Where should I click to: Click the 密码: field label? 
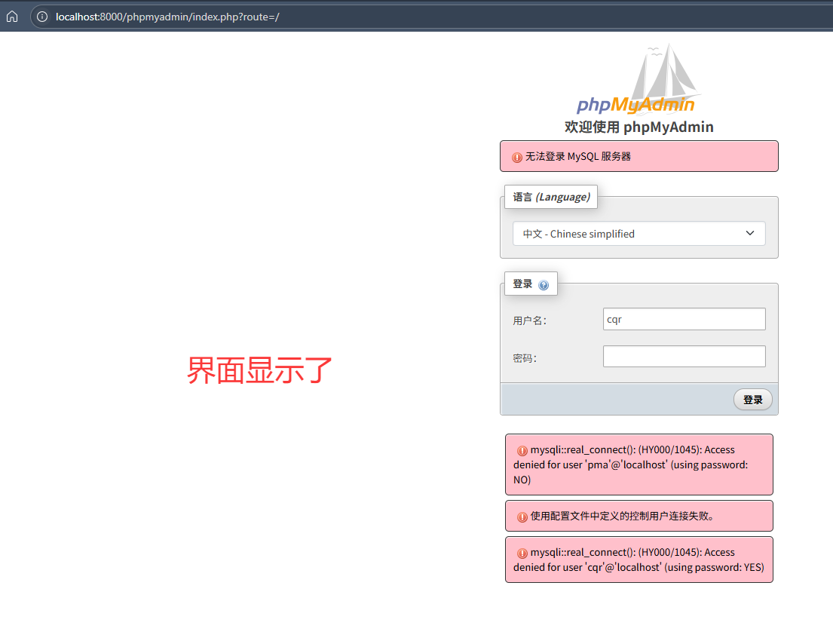pyautogui.click(x=525, y=358)
